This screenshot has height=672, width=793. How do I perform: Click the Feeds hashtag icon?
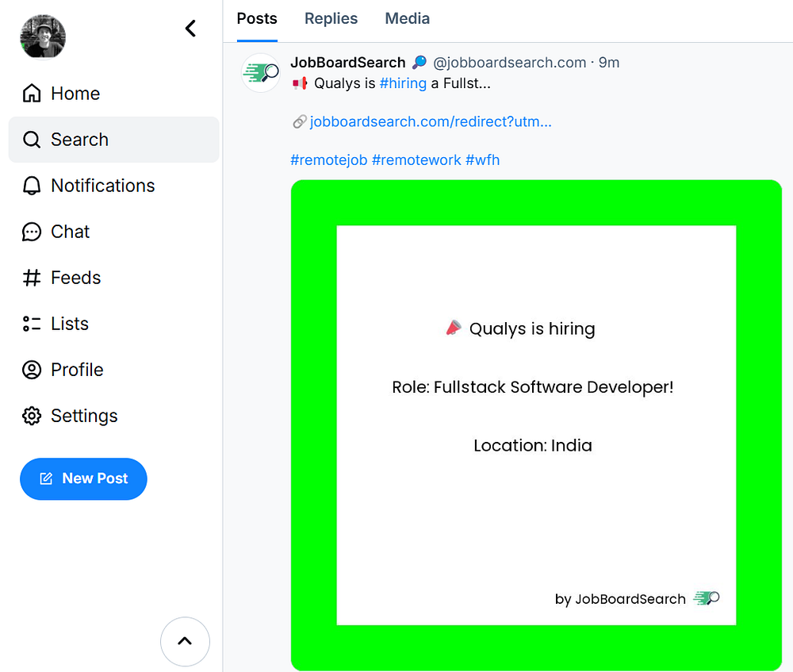pyautogui.click(x=32, y=278)
